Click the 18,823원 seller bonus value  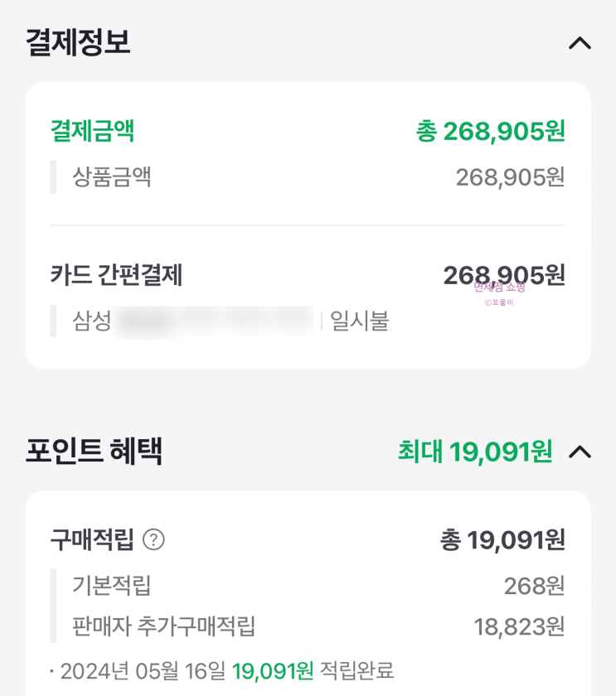pos(519,626)
